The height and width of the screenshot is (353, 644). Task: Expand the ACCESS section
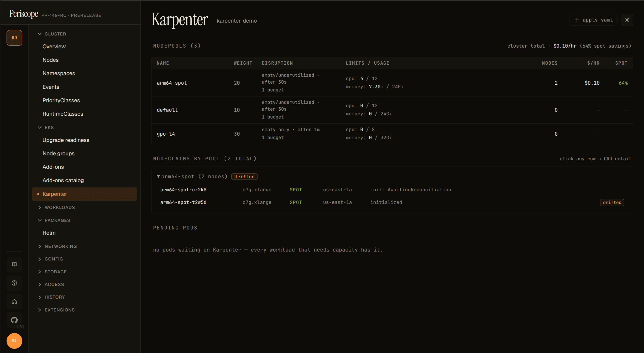click(51, 284)
